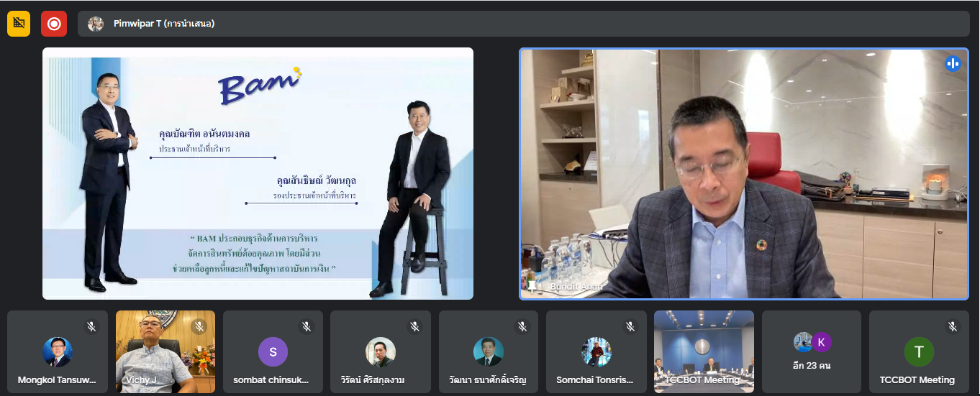Click muted mic icon on Somchai Tonsris's tile
980x396 pixels.
click(630, 327)
